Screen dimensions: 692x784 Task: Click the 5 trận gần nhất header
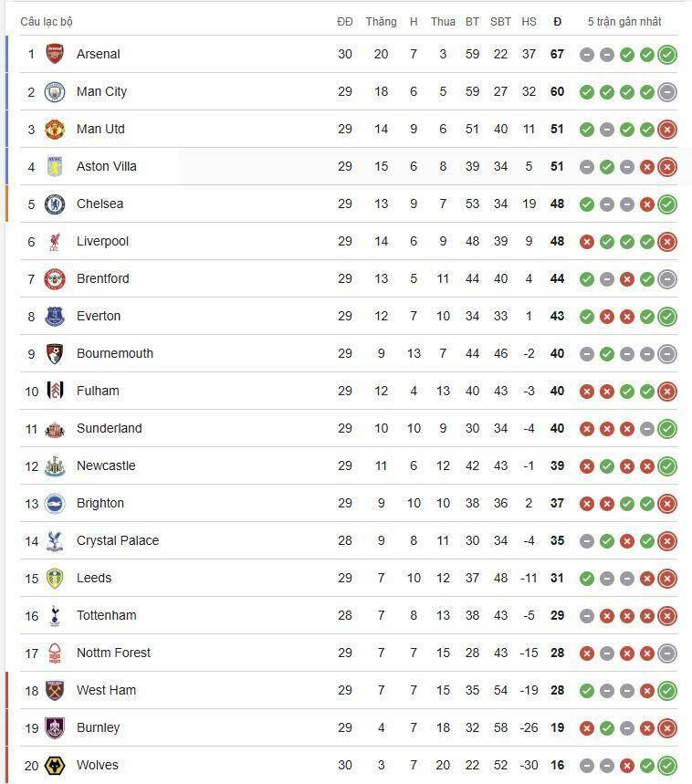click(624, 21)
